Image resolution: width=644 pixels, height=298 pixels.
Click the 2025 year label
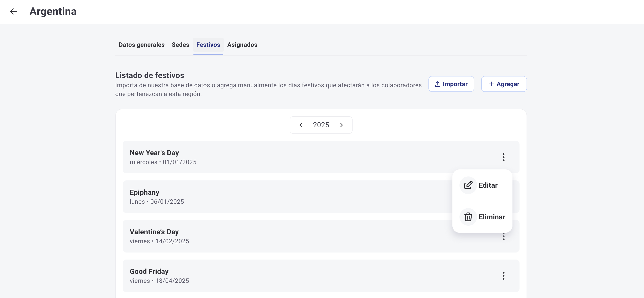tap(321, 125)
